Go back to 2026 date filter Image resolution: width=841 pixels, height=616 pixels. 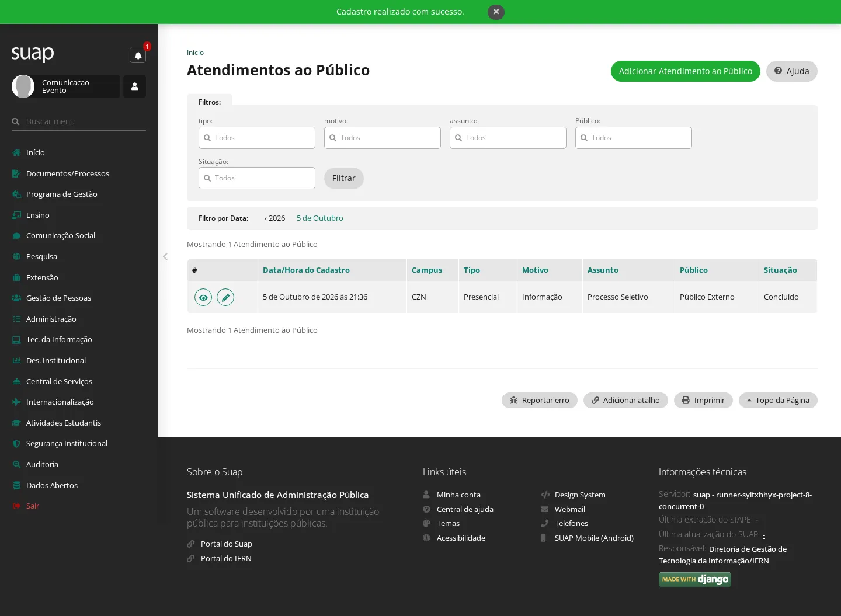click(274, 218)
